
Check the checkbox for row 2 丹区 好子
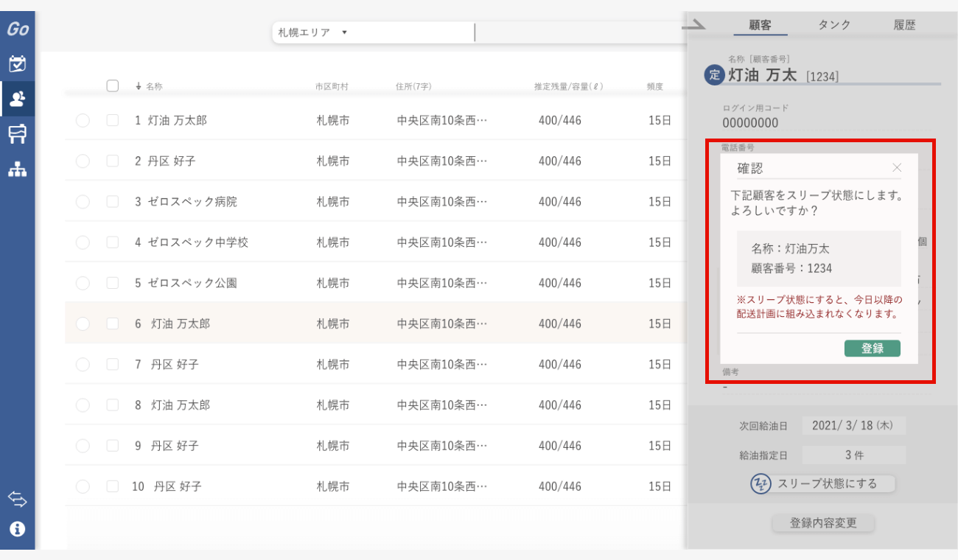coord(113,161)
